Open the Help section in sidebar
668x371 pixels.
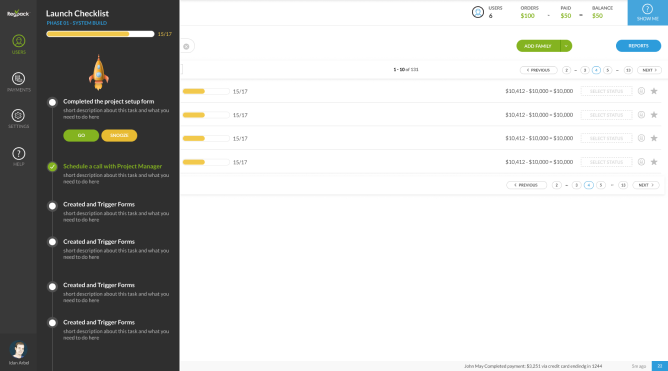coord(18,156)
